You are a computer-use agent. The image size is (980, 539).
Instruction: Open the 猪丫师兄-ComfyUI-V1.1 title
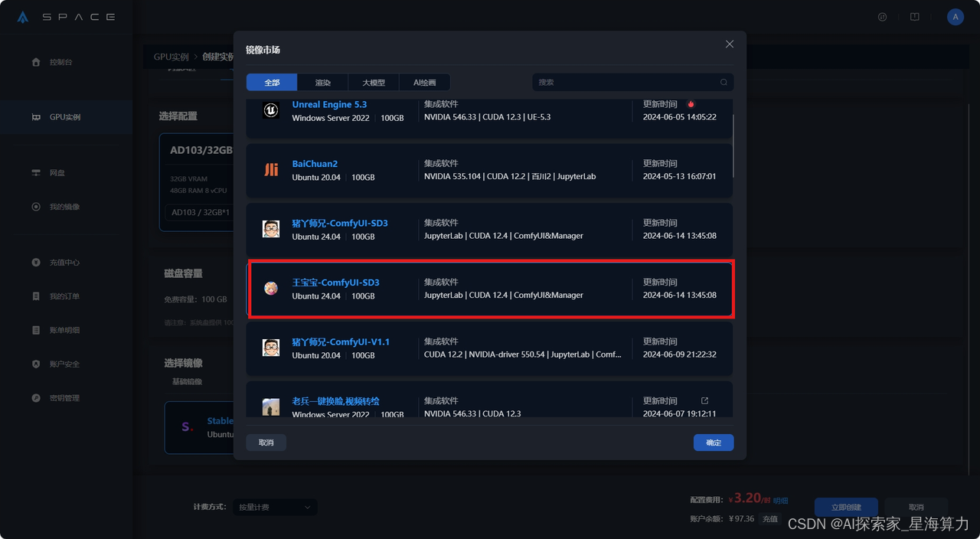(x=341, y=341)
